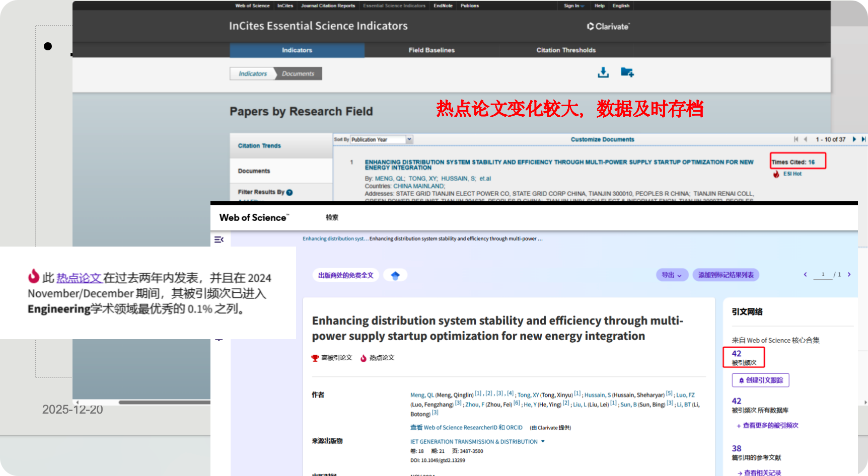Open Documents in the left panel
The height and width of the screenshot is (476, 868).
[x=281, y=171]
